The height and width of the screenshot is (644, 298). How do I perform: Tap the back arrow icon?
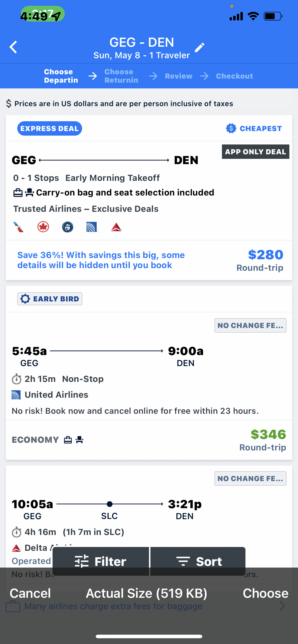tap(13, 47)
